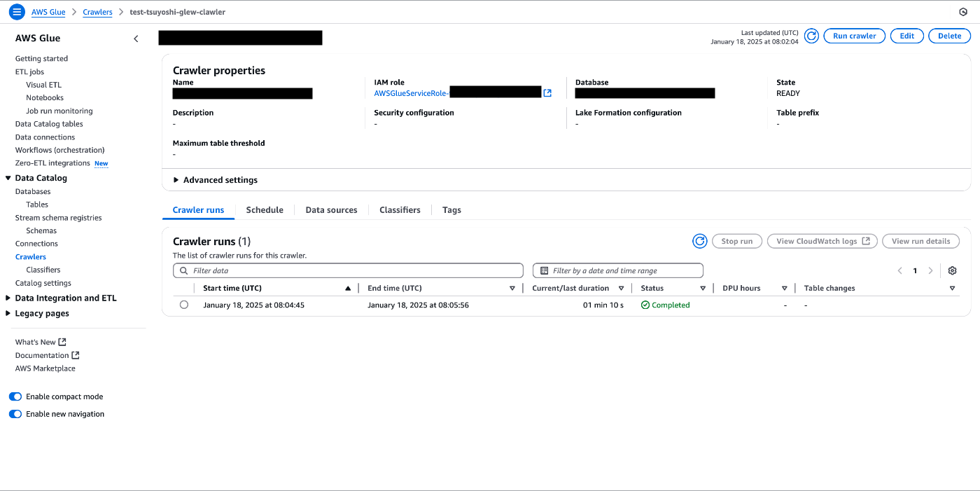Open Connections in sidebar

point(36,244)
